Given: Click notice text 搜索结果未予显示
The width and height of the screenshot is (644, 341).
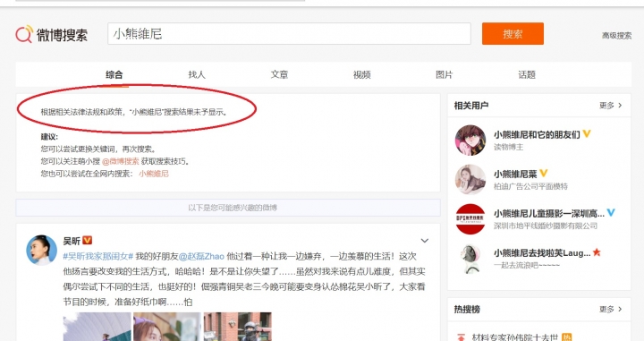Looking at the screenshot, I should pos(195,112).
